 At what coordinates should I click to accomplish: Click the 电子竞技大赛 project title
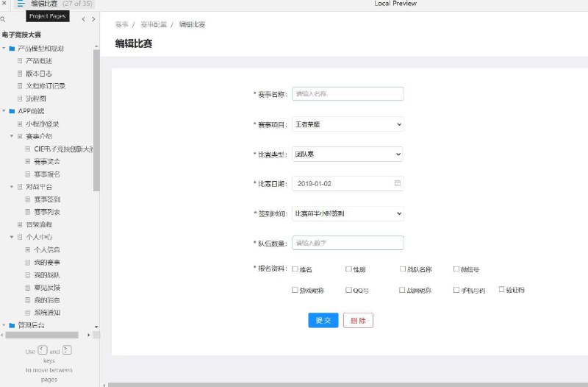21,35
